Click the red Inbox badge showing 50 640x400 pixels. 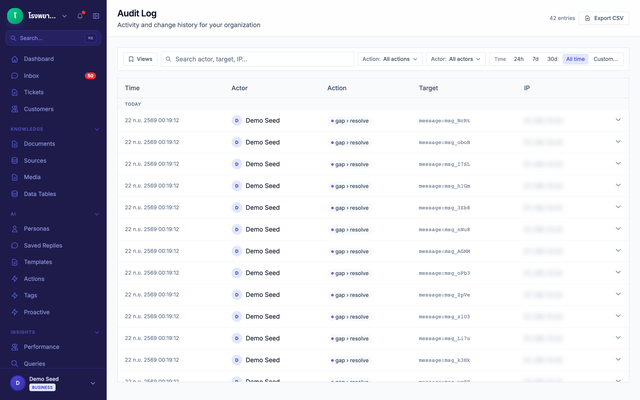click(x=90, y=76)
